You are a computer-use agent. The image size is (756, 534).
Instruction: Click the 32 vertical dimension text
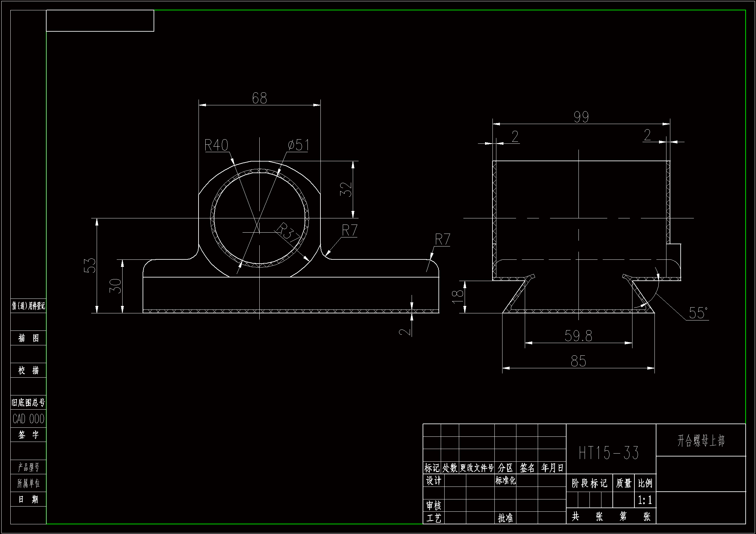pyautogui.click(x=346, y=190)
